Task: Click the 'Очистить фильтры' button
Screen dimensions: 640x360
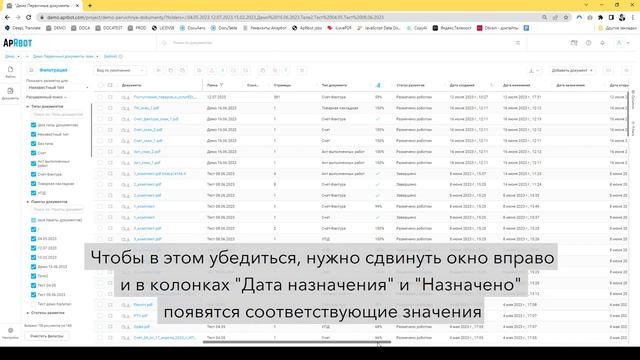Action: pos(47,336)
